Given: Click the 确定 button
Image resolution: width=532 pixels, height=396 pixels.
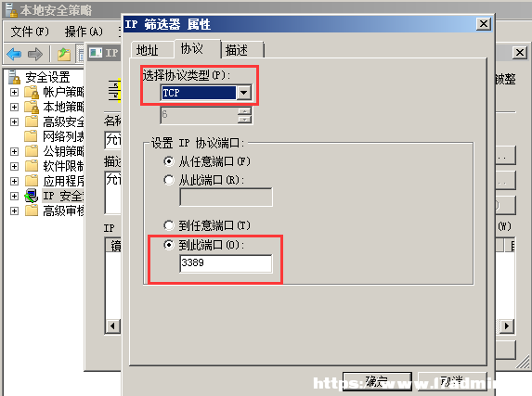Looking at the screenshot, I should 377,382.
